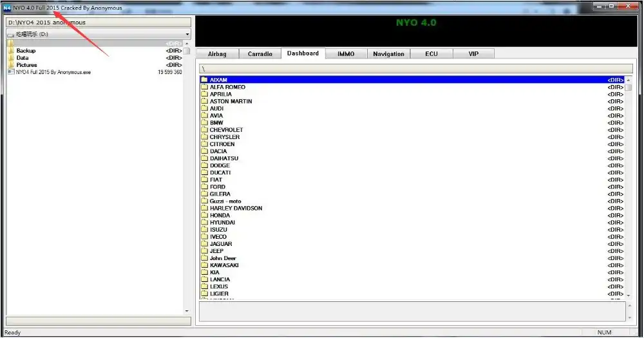Click the FORD folder icon

tap(205, 187)
